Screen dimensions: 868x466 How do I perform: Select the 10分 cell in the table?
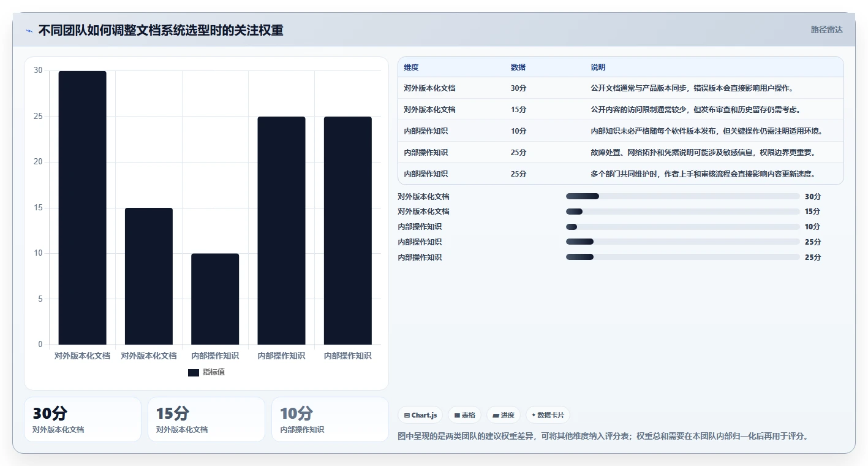click(x=518, y=131)
